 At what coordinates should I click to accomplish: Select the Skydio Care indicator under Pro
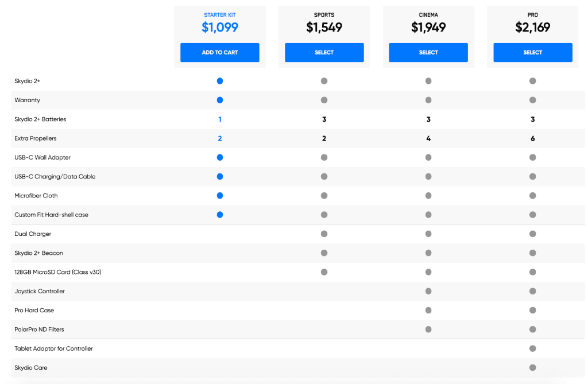point(533,367)
